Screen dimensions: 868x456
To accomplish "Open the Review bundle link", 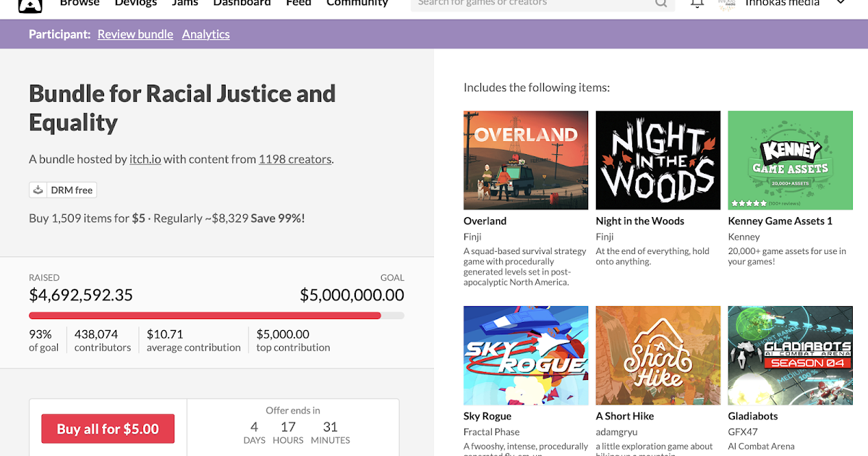I will click(x=135, y=34).
